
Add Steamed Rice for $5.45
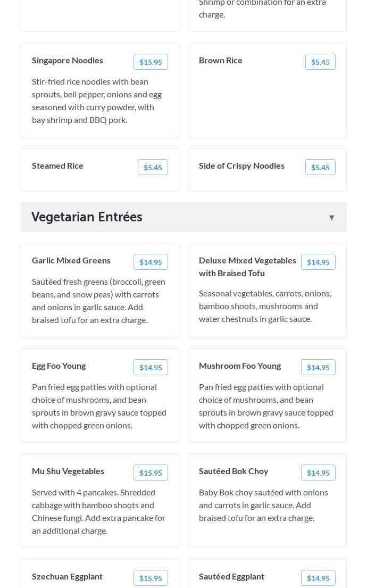(x=153, y=167)
